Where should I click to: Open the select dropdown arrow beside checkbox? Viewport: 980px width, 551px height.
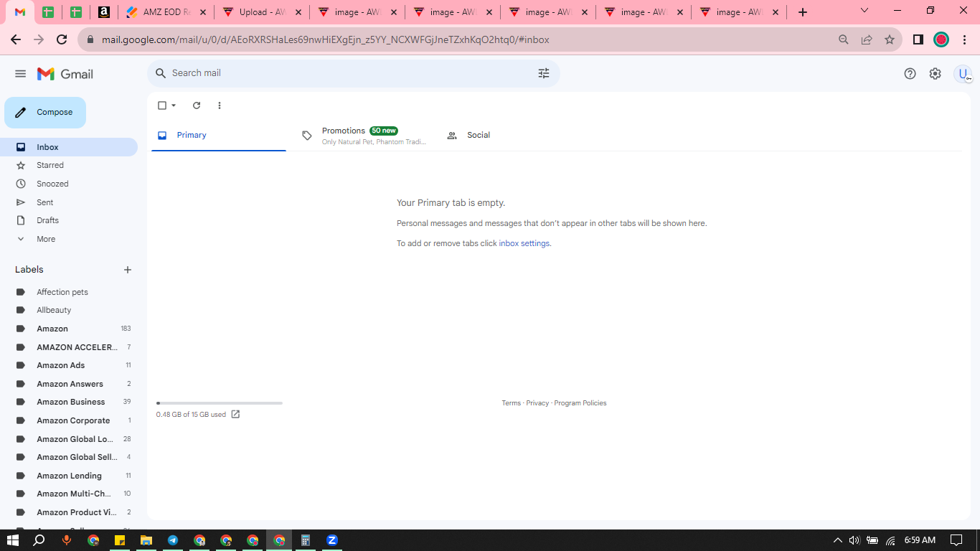tap(174, 105)
